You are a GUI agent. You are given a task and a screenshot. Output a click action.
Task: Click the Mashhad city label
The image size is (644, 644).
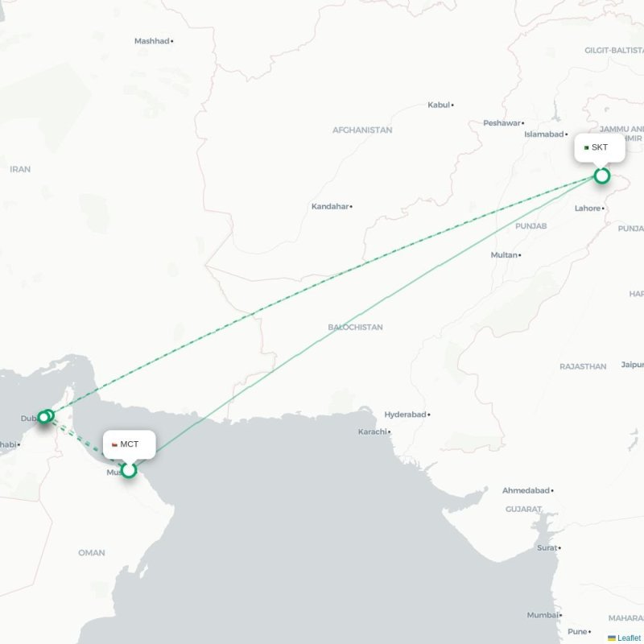(152, 41)
